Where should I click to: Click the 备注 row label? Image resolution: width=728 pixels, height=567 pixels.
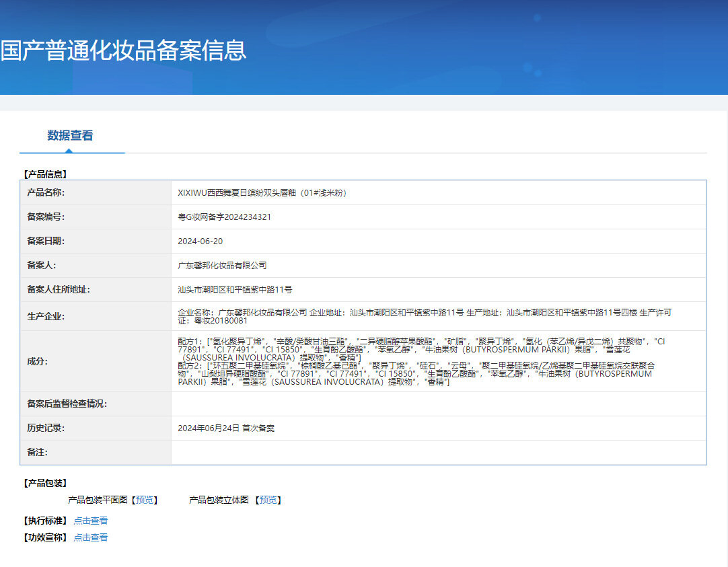pyautogui.click(x=37, y=452)
